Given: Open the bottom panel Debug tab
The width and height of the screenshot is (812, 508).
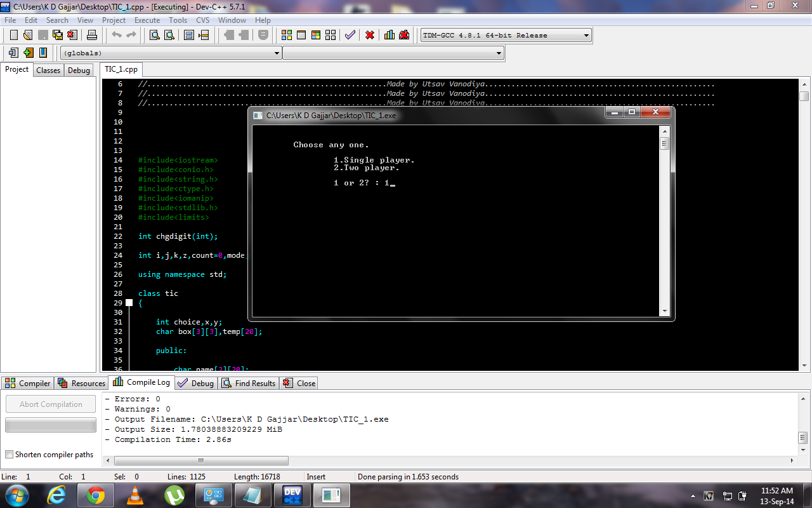Looking at the screenshot, I should 196,383.
